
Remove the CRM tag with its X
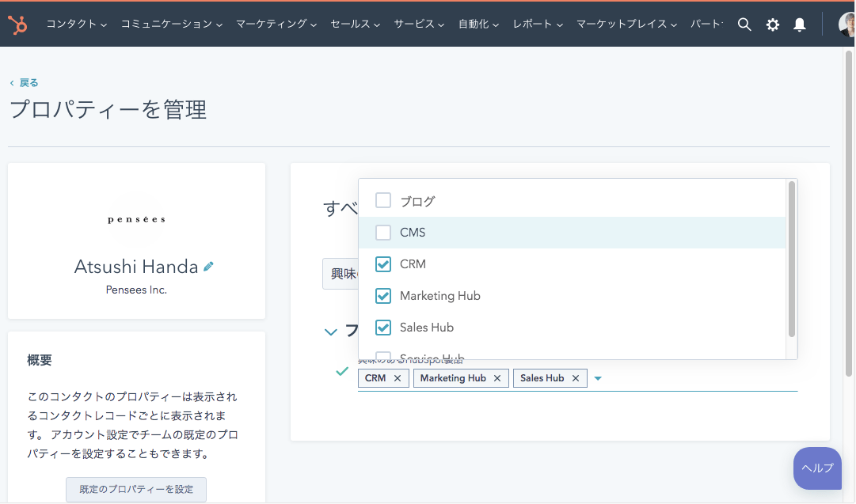pos(398,378)
